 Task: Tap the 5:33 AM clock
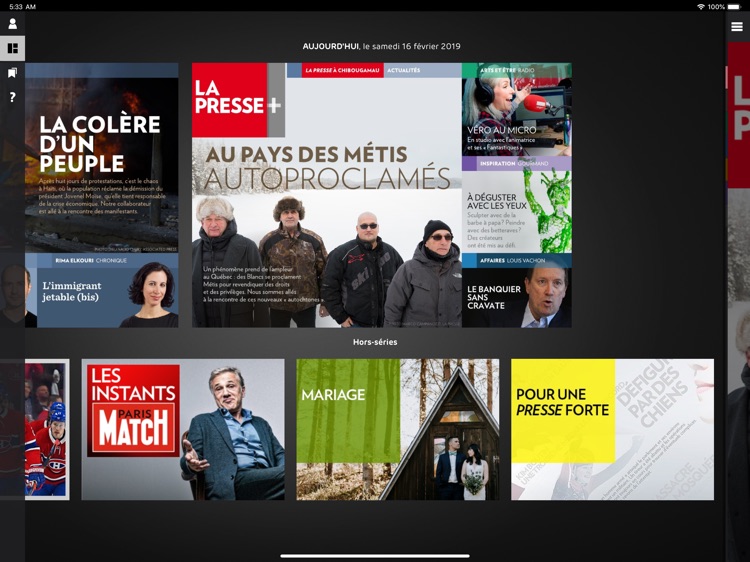pos(22,7)
